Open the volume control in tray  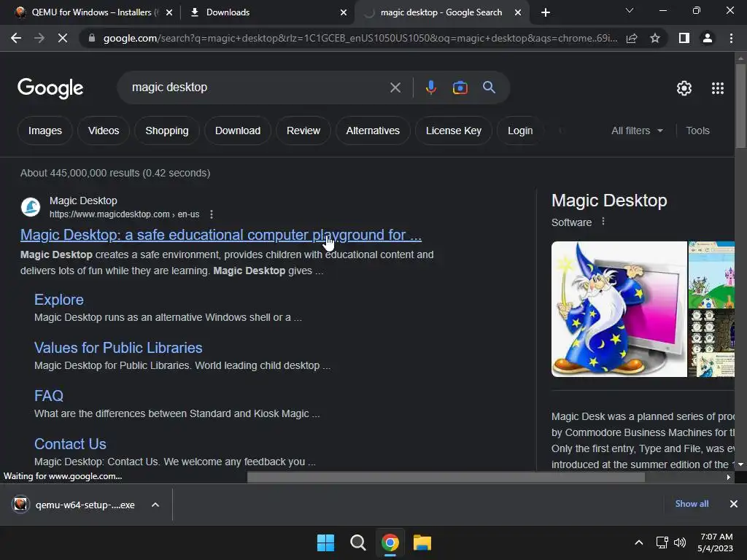pos(680,542)
